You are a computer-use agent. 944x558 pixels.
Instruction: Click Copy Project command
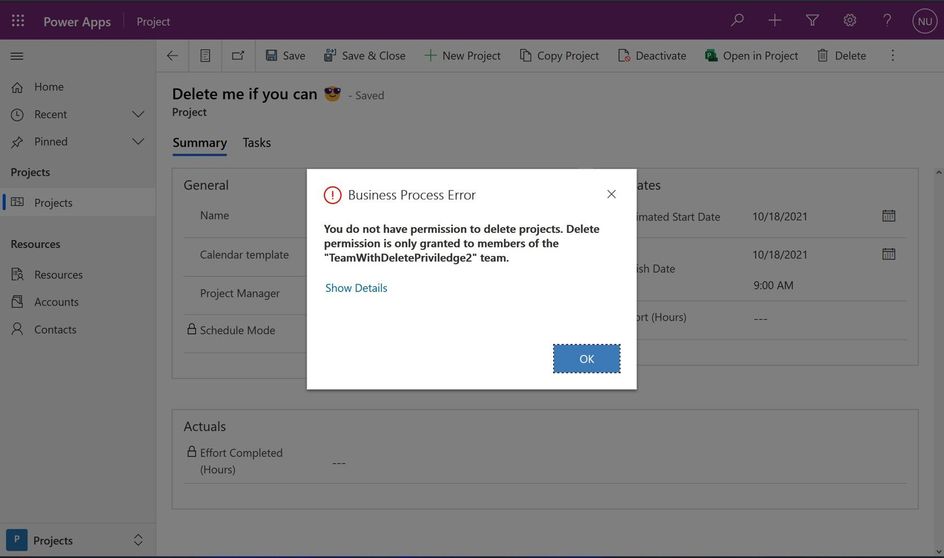pyautogui.click(x=559, y=55)
